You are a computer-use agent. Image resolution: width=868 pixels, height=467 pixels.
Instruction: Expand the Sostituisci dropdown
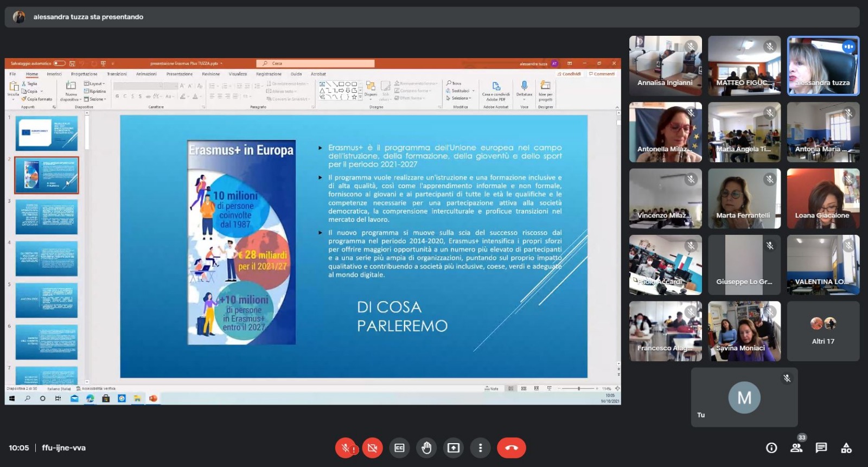474,91
